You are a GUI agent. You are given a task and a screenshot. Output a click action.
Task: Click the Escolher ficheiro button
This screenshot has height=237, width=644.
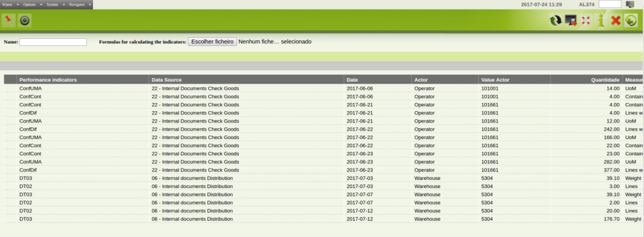pos(213,41)
